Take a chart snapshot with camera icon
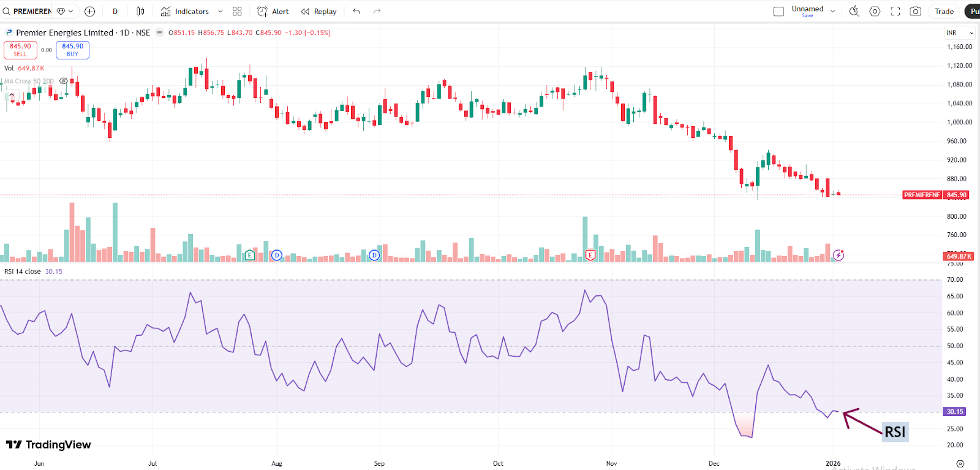The height and width of the screenshot is (470, 980). coord(916,11)
